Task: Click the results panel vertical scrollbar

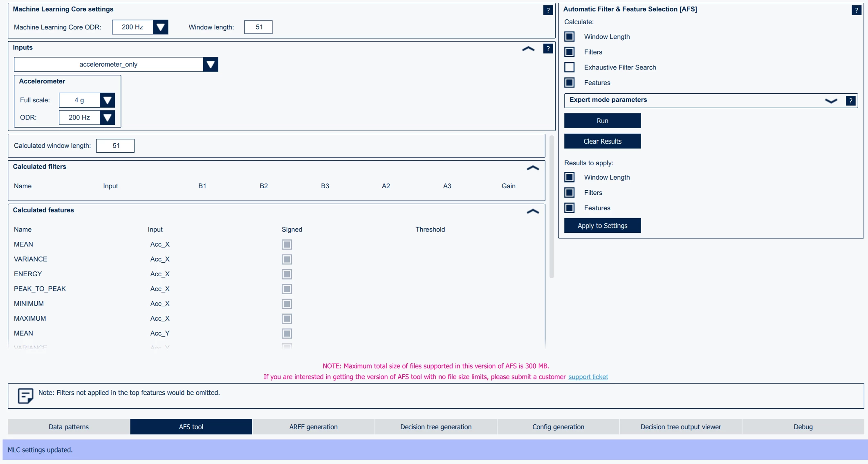Action: tap(552, 207)
